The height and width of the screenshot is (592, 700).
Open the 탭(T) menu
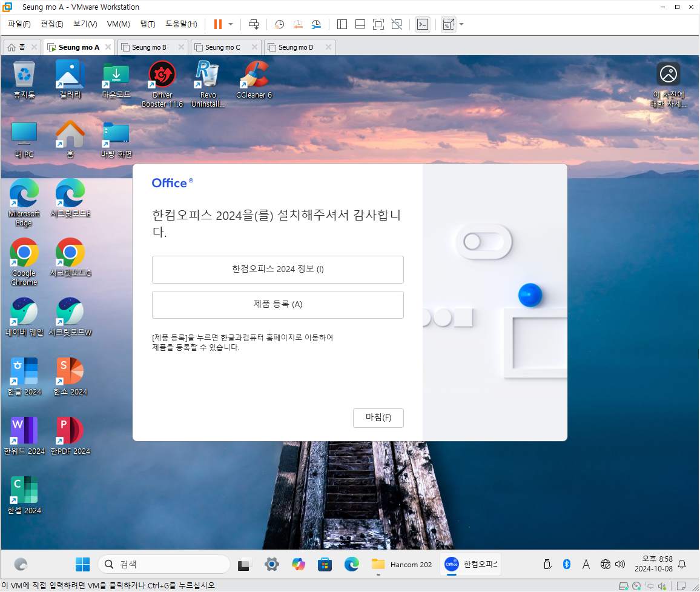[x=148, y=24]
